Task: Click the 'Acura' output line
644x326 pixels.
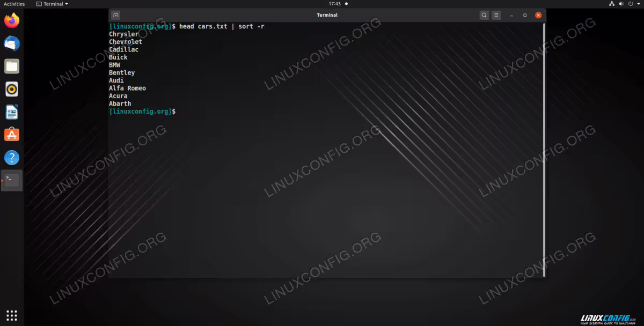Action: point(118,96)
